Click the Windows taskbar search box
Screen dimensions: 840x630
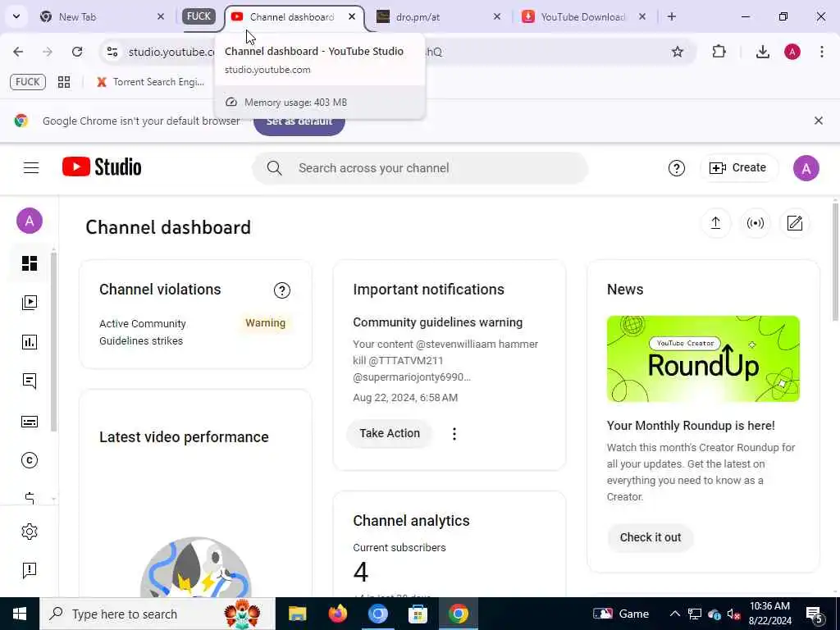click(157, 614)
